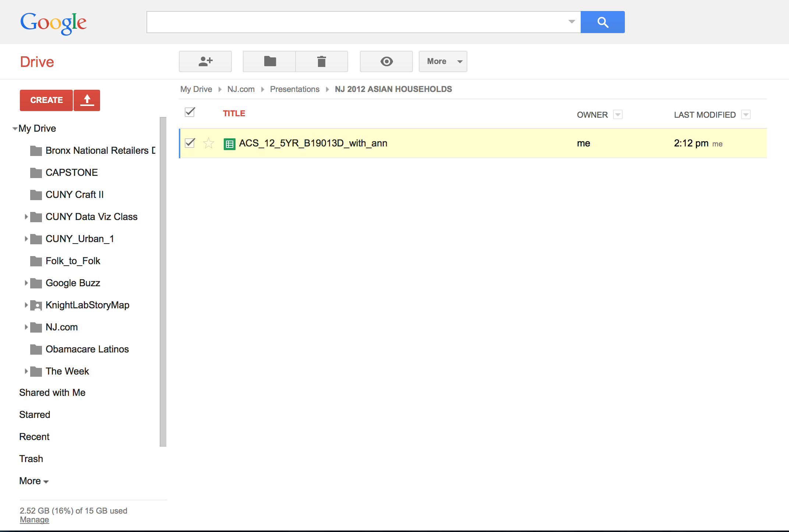The width and height of the screenshot is (789, 532).
Task: Click the Manage storage link
Action: [x=34, y=520]
